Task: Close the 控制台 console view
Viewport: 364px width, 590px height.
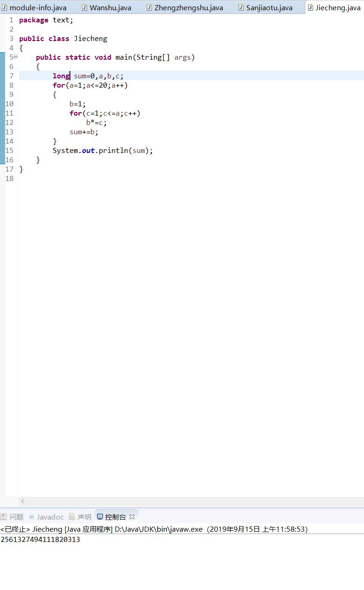Action: (x=132, y=517)
